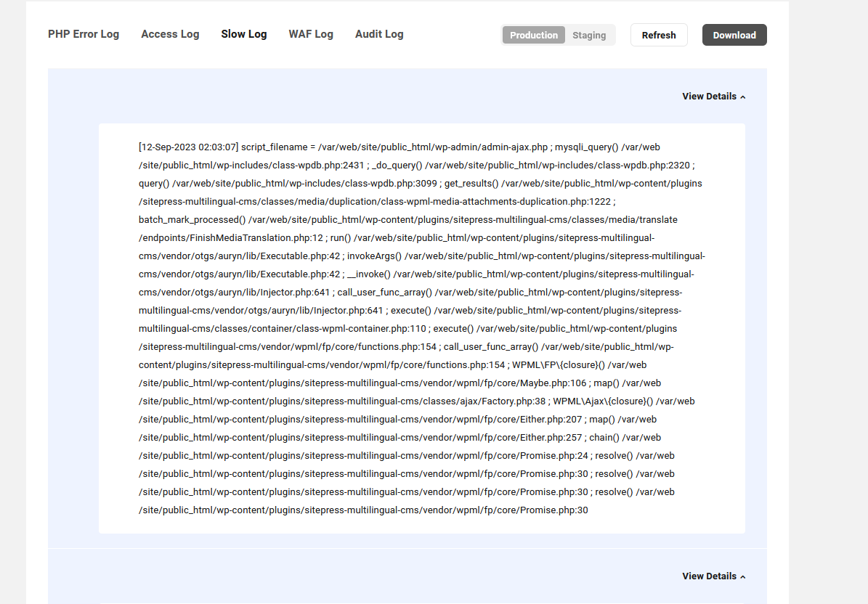Open the WAF Log tab
The image size is (868, 604).
[311, 34]
